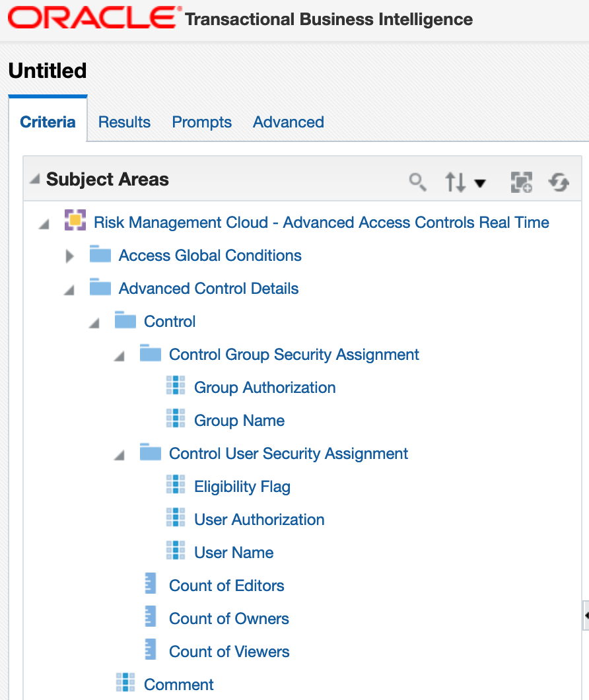Collapse the Subject Areas panel
Image resolution: width=589 pixels, height=700 pixels.
click(35, 180)
